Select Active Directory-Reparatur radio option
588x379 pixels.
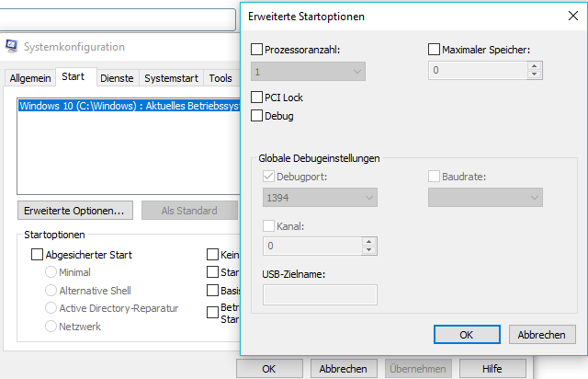pos(51,308)
